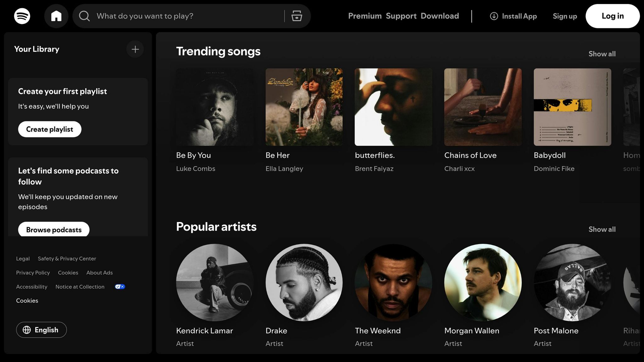This screenshot has width=644, height=362.
Task: Open Support in top navigation
Action: point(401,16)
